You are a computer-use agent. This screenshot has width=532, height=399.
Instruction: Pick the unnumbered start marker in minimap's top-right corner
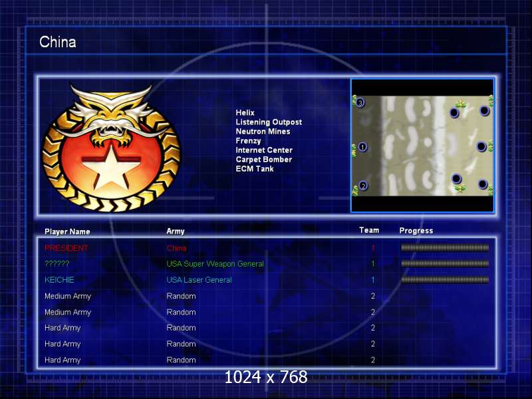coord(484,110)
